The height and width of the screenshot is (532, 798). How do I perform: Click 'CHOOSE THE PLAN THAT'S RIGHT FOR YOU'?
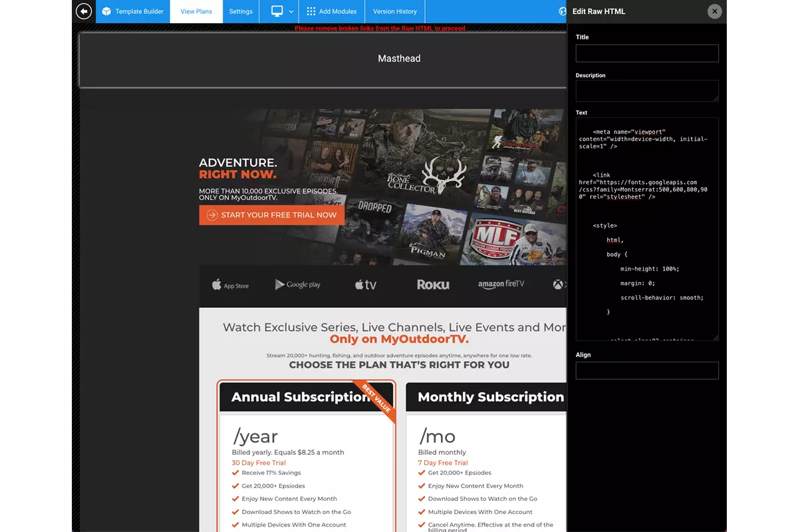pos(399,364)
